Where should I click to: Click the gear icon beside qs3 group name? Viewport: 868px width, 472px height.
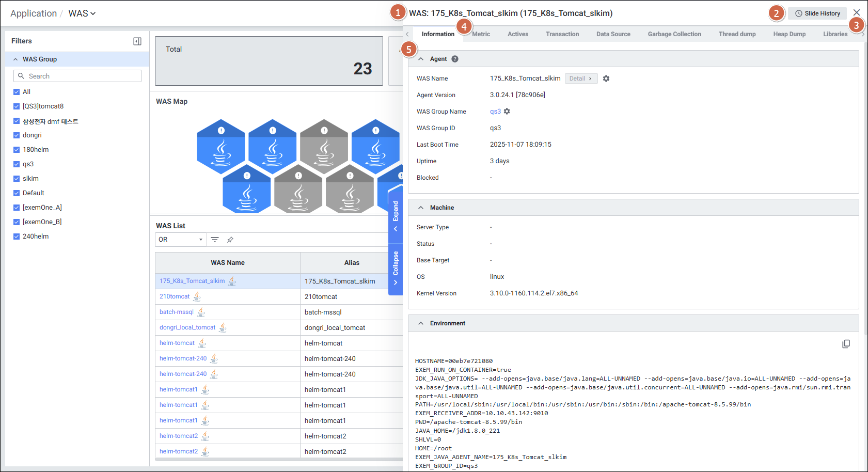pos(507,112)
